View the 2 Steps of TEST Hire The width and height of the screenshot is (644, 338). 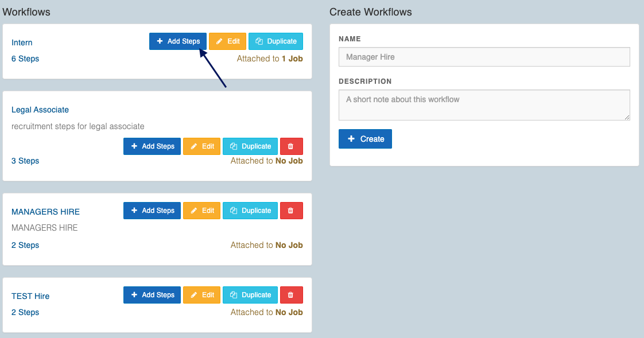pyautogui.click(x=25, y=313)
